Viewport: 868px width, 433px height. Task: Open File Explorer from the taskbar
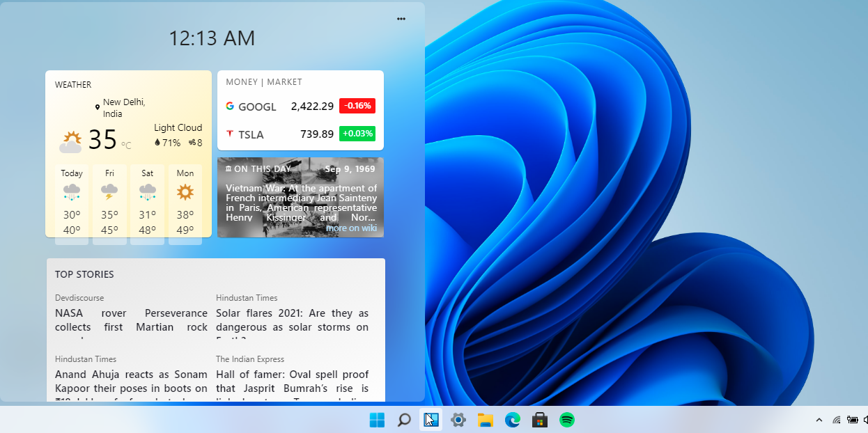point(486,420)
